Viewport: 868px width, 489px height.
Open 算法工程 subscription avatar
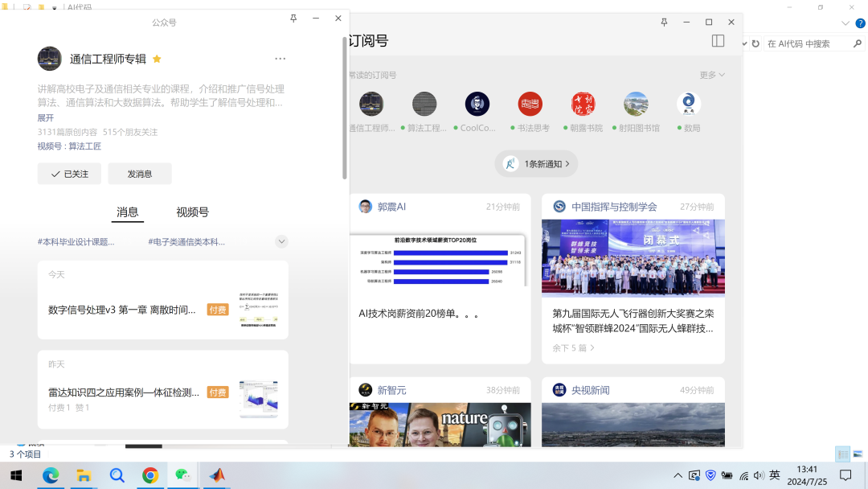click(424, 104)
